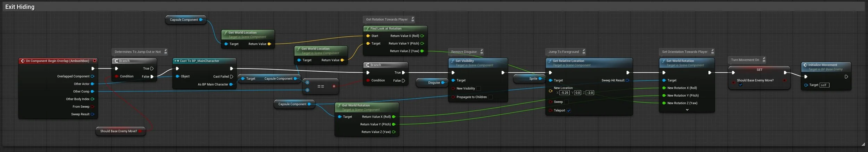Click the Target self field on Initialize Movement
The width and height of the screenshot is (868, 152).
(x=824, y=85)
